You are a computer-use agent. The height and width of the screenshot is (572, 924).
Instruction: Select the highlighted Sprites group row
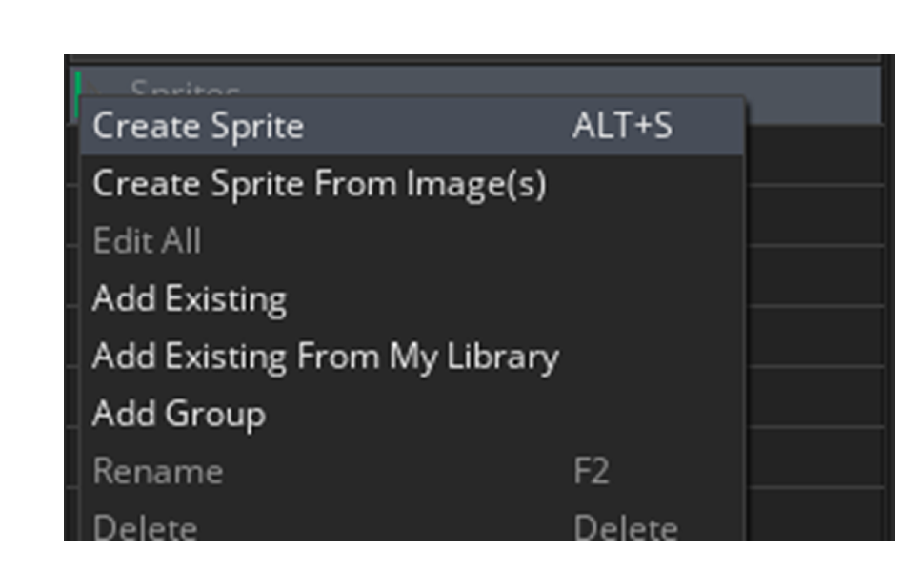(814, 93)
